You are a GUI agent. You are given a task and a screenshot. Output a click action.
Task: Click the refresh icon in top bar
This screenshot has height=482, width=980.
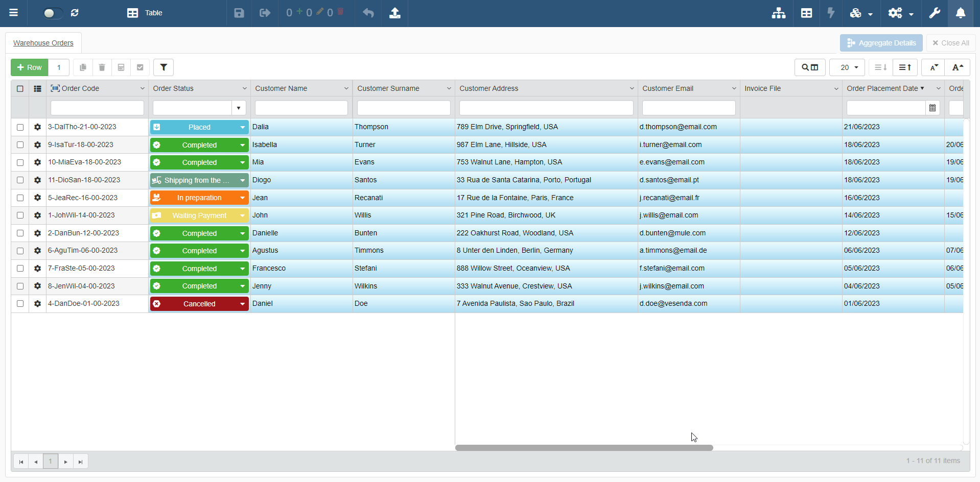[75, 13]
